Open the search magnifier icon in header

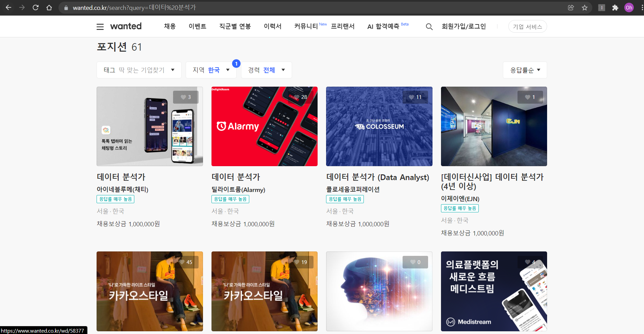[429, 27]
